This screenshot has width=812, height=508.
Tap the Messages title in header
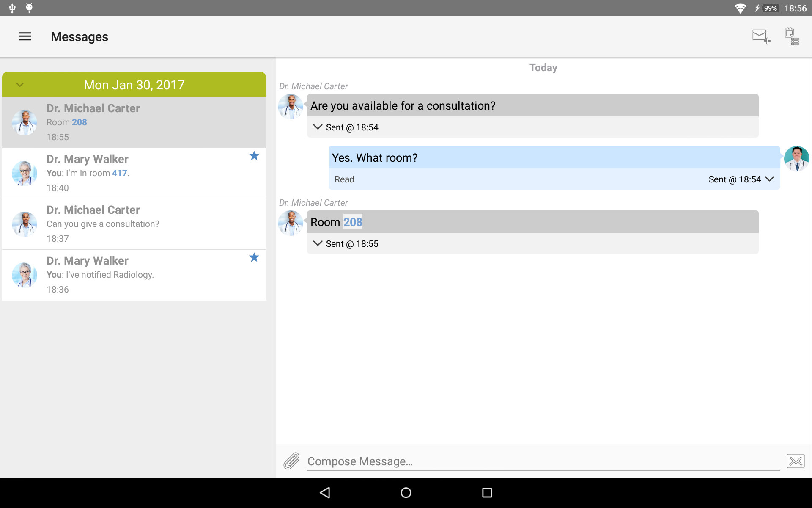point(80,37)
